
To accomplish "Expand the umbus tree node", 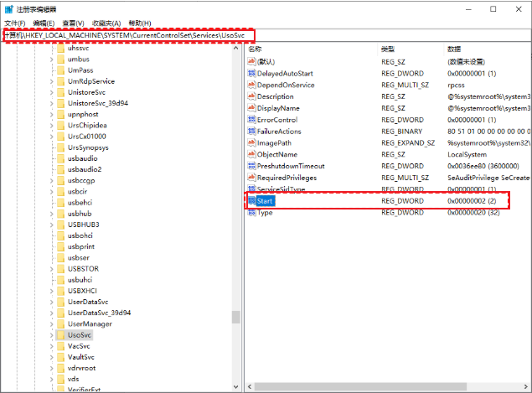I will (x=52, y=59).
